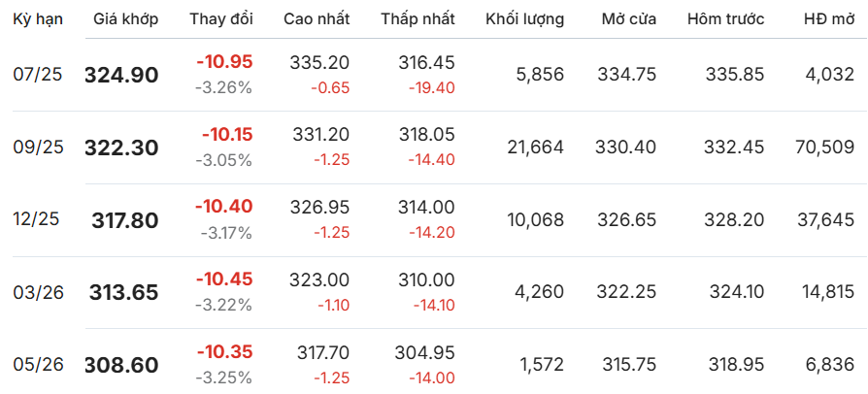Click the Kỳ hạn column header

click(x=38, y=19)
